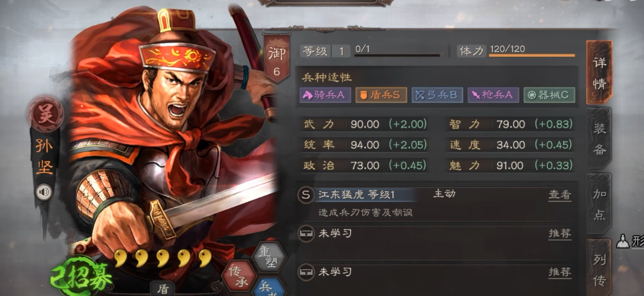The image size is (644, 296).
Task: Click the 体力 stamina progress bar
Action: click(532, 55)
